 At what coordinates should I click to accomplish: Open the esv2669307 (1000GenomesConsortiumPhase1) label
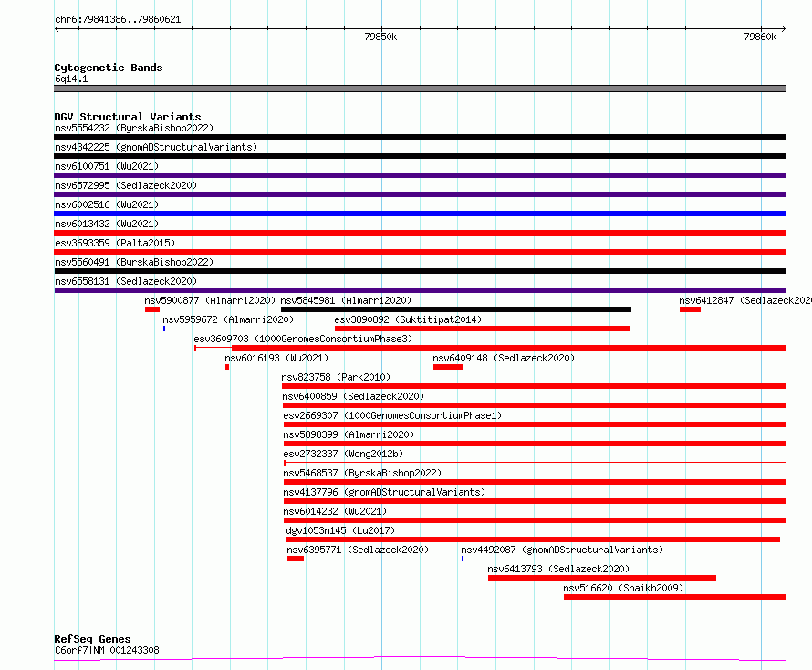pos(392,415)
